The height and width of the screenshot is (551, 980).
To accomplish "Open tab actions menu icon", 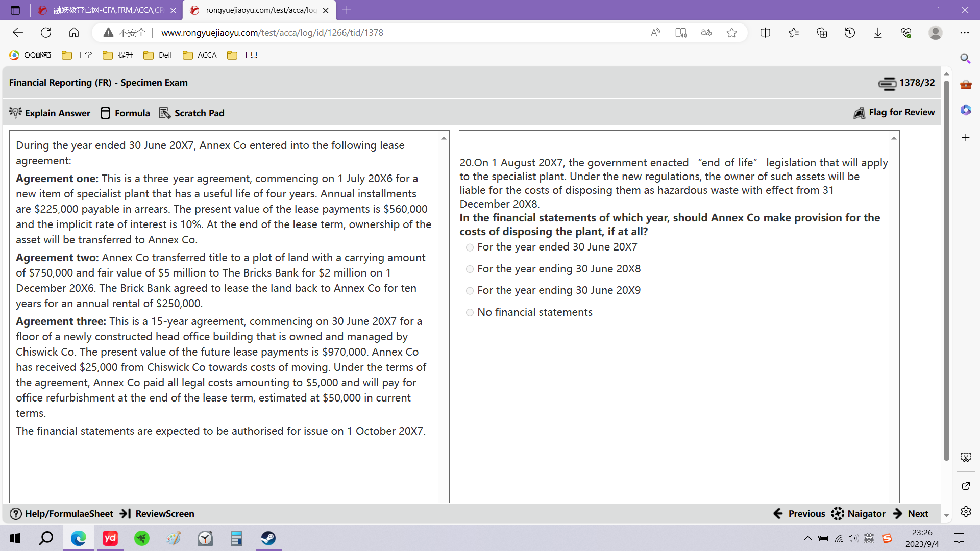I will tap(15, 10).
